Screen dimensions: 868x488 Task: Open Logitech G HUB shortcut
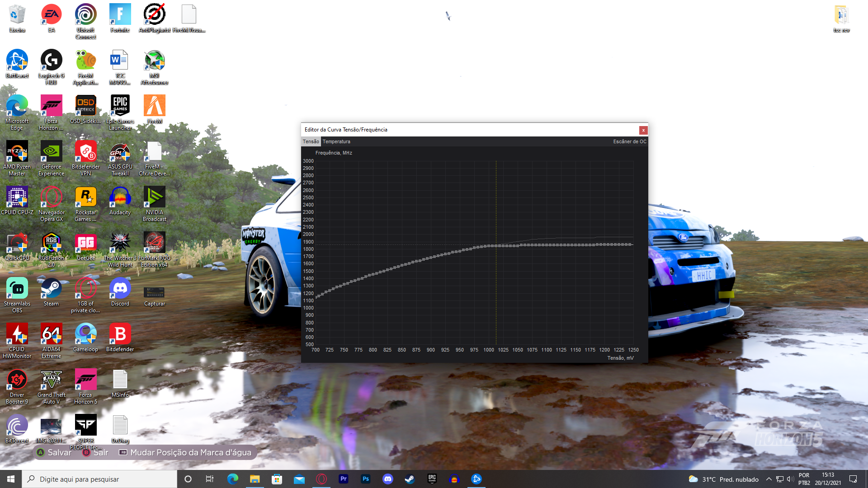52,67
